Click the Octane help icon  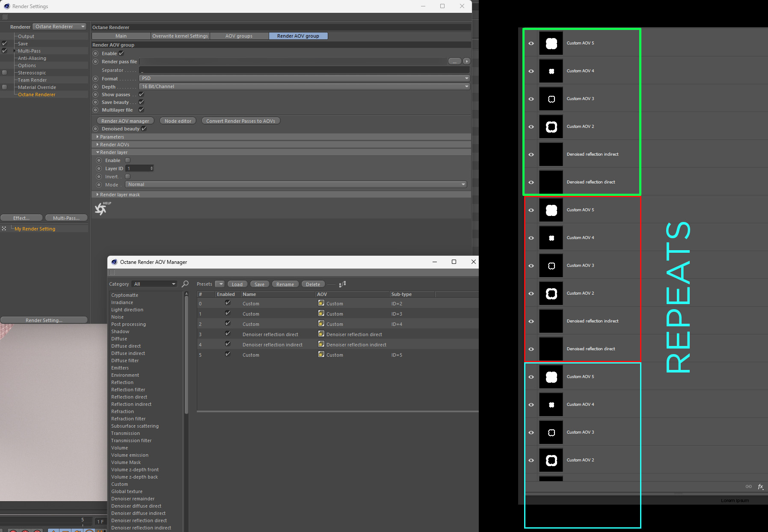(x=102, y=208)
